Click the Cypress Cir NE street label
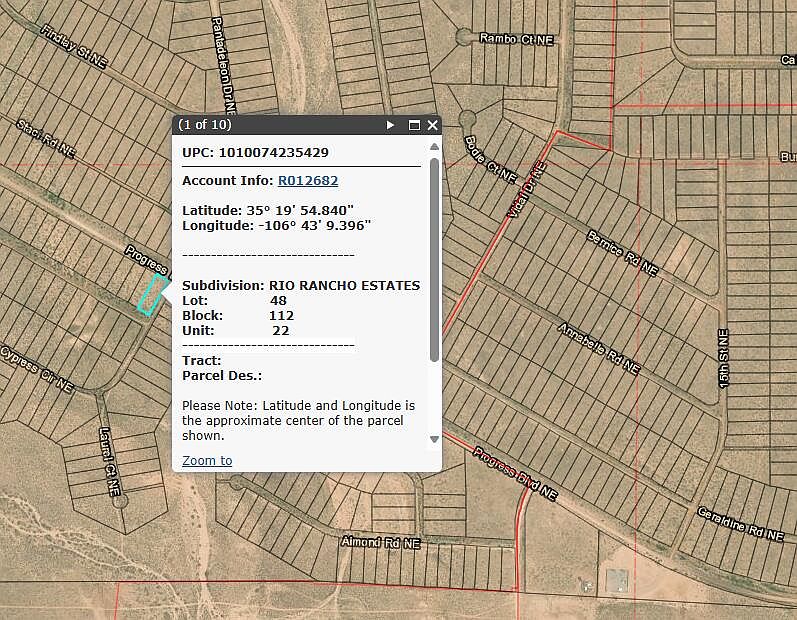Image resolution: width=797 pixels, height=620 pixels. pyautogui.click(x=37, y=368)
